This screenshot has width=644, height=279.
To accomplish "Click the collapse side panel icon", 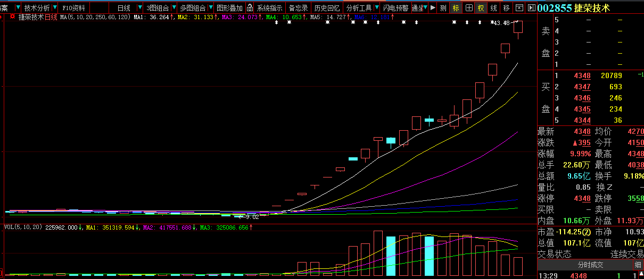I will pyautogui.click(x=531, y=8).
